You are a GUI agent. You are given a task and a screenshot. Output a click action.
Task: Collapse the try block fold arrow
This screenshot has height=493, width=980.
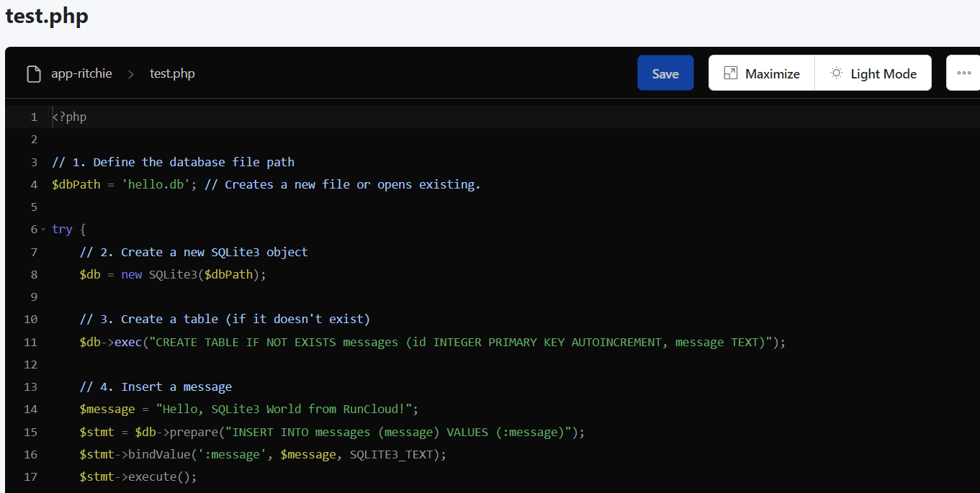pyautogui.click(x=43, y=230)
